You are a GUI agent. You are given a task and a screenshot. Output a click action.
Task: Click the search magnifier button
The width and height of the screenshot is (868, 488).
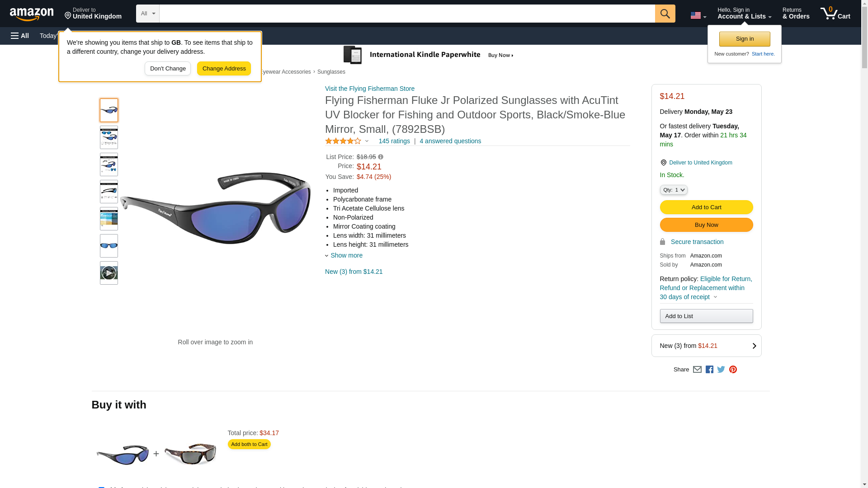[x=665, y=14]
